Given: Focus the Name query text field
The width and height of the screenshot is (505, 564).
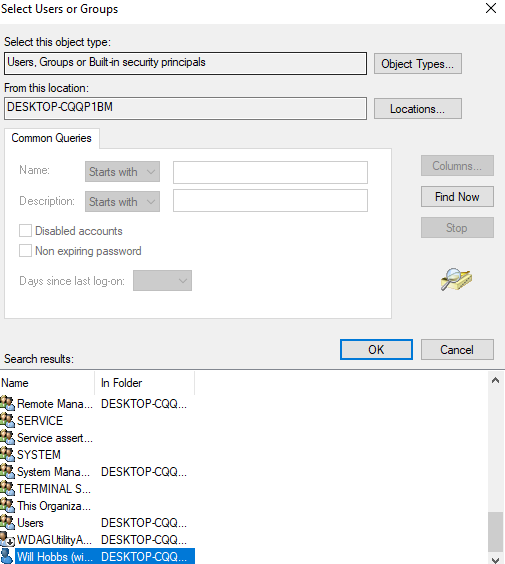Looking at the screenshot, I should 270,172.
